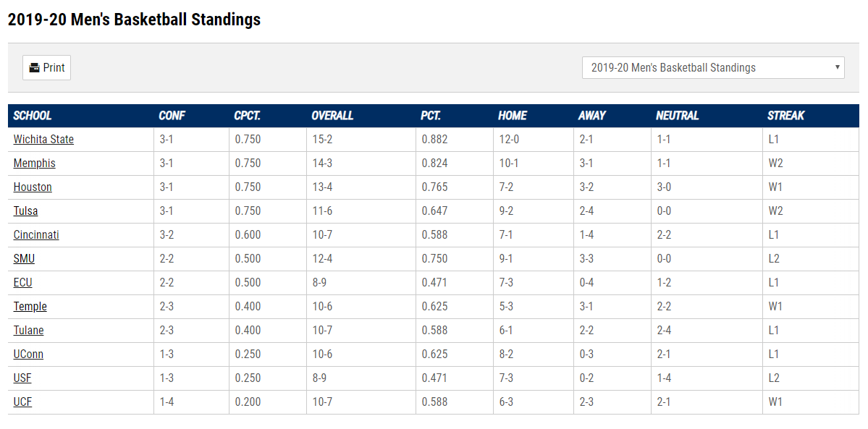Open the Memphis school link
Viewport: 868px width, 429px height.
pyautogui.click(x=34, y=163)
